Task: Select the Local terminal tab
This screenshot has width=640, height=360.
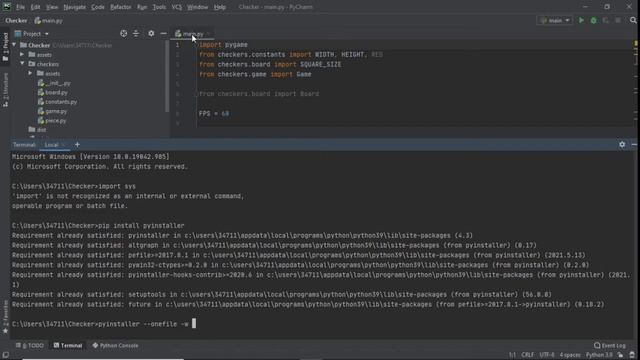Action: coord(52,145)
